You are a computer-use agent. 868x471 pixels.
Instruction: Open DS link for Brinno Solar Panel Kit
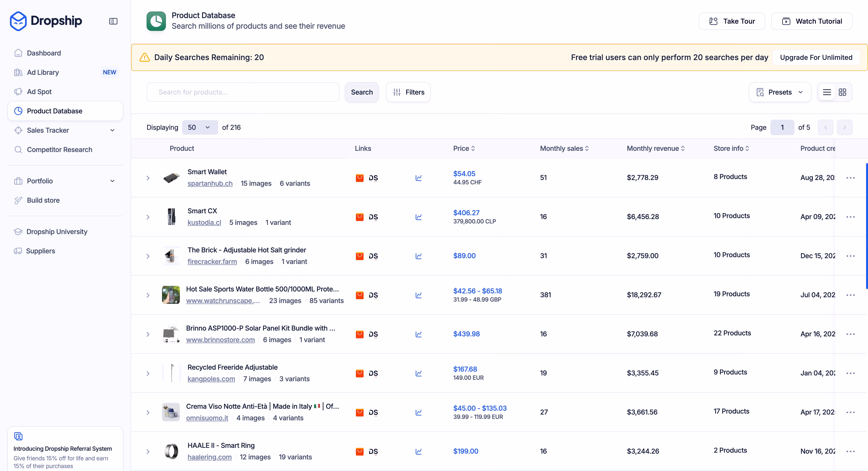pos(373,334)
